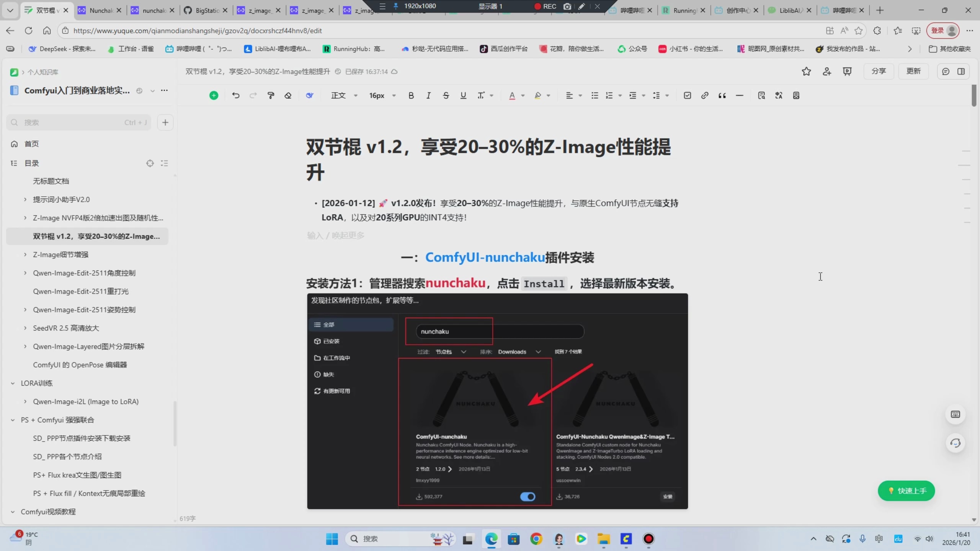Screen dimensions: 980x551
Task: Insert a task checkbox item
Action: pos(687,95)
